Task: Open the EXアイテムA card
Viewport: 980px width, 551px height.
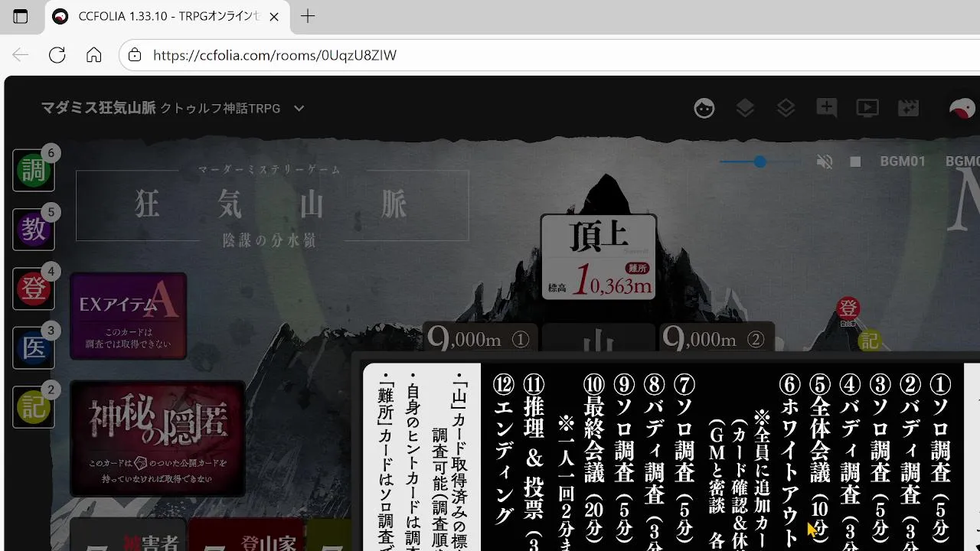Action: click(x=129, y=316)
